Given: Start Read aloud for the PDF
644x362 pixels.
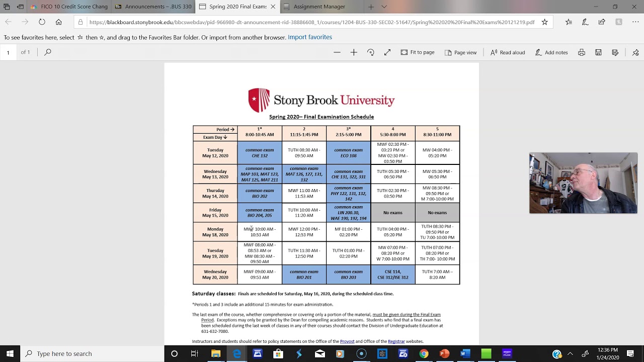Looking at the screenshot, I should pos(508,52).
